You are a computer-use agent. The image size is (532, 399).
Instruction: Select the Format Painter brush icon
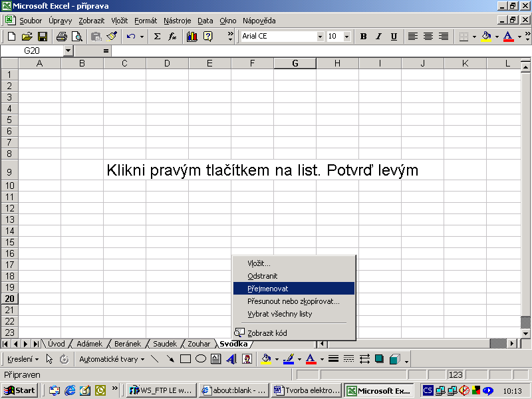pos(112,37)
